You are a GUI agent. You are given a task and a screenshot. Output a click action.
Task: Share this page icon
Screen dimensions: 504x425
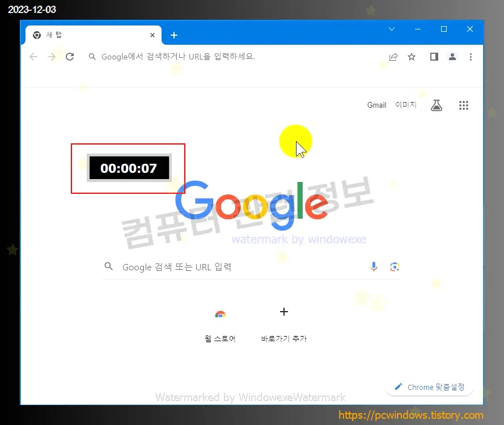coord(393,57)
